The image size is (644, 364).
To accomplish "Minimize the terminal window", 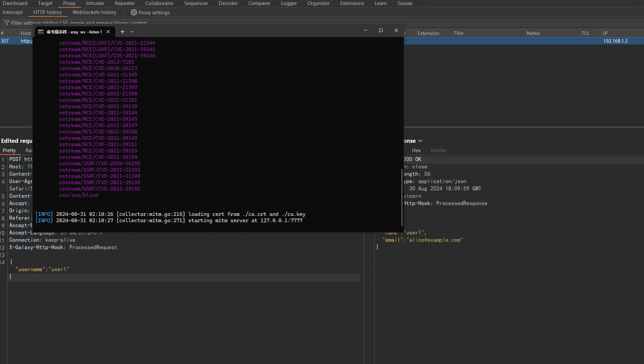I will [366, 30].
